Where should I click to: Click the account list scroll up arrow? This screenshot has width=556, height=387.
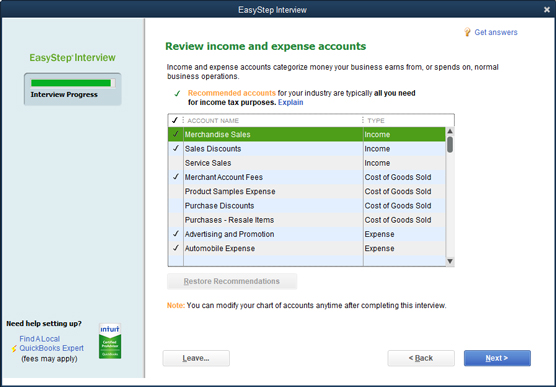450,131
